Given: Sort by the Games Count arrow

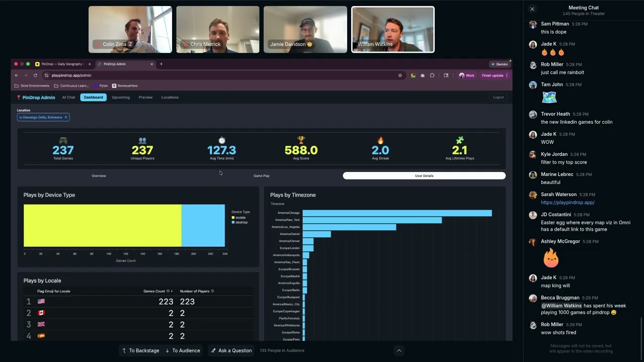Looking at the screenshot, I should click(x=172, y=291).
